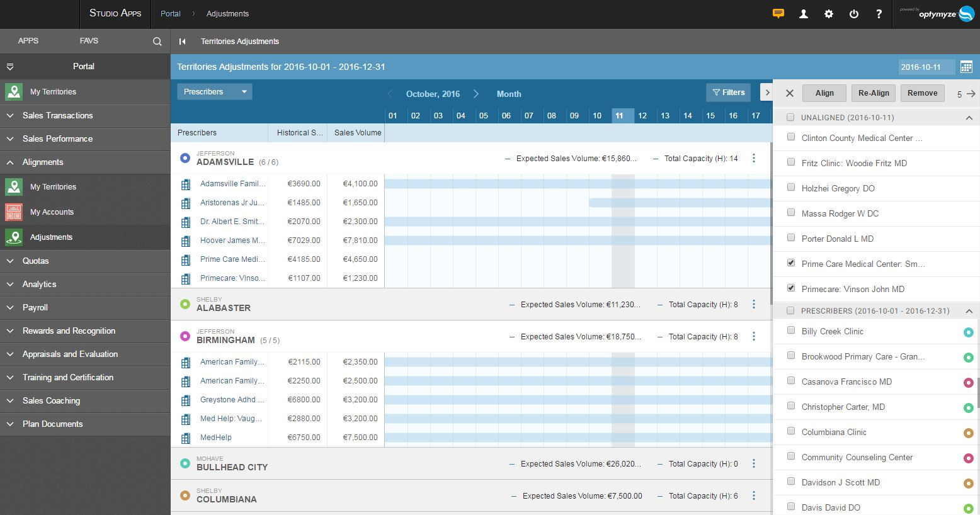Screen dimensions: 980x515
Task: Open My Accounts in sidebar
Action: click(x=52, y=212)
